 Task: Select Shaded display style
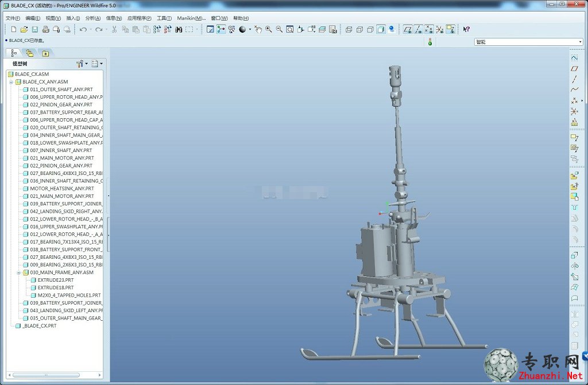tap(381, 29)
